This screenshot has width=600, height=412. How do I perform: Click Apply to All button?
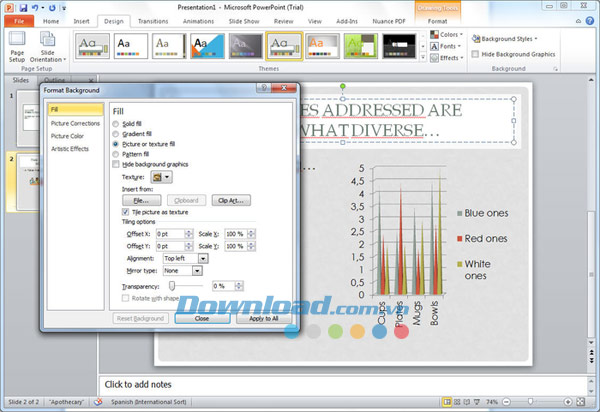click(264, 318)
